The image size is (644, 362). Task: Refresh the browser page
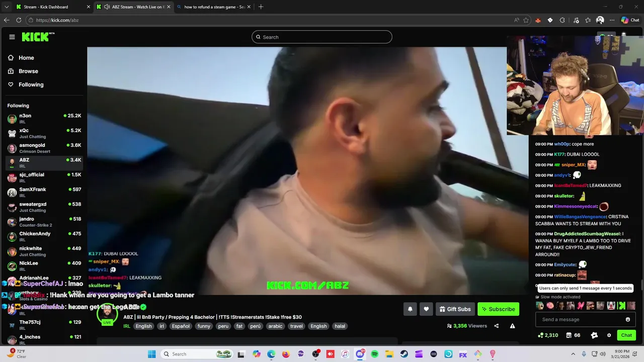19,20
